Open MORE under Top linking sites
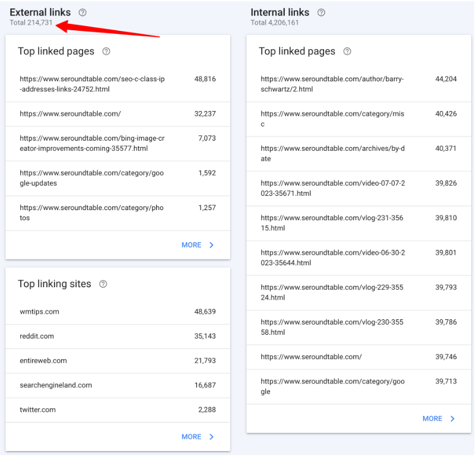 [191, 437]
